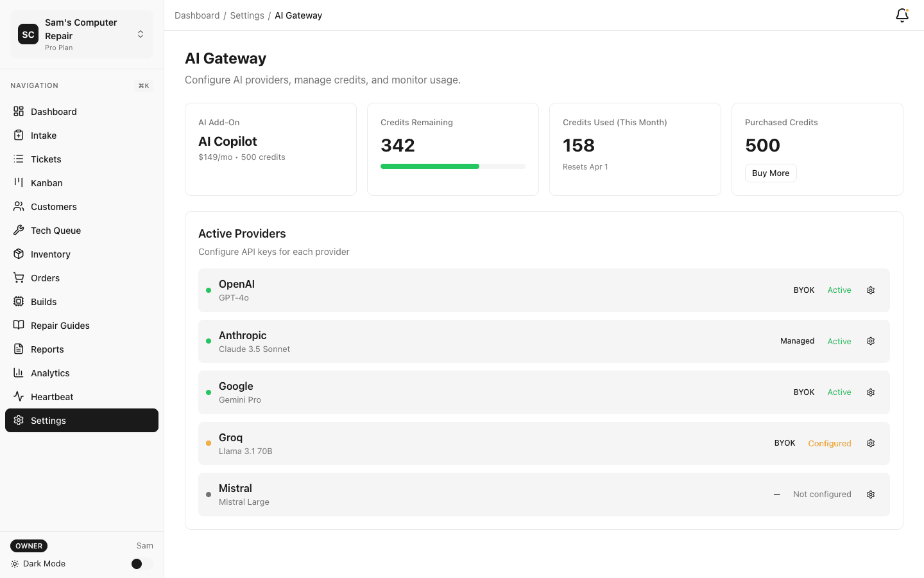The width and height of the screenshot is (924, 578).
Task: Open the Heartbeat monitor icon
Action: pos(19,396)
